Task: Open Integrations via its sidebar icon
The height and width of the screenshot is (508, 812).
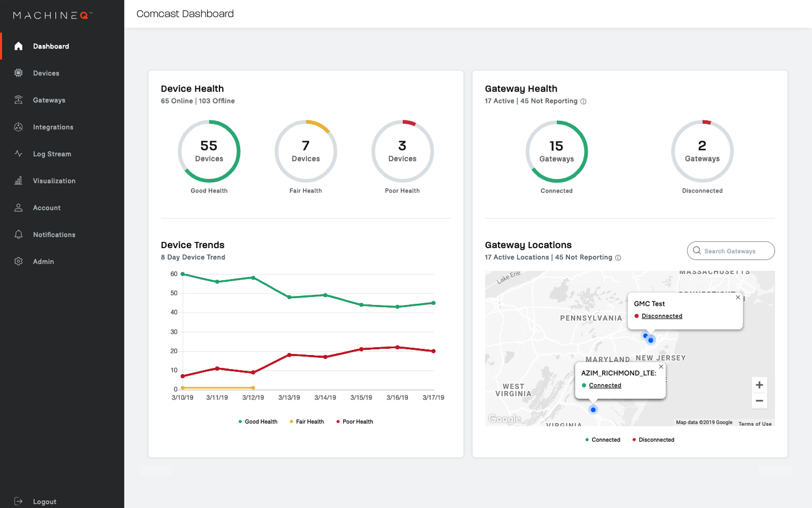Action: click(19, 127)
